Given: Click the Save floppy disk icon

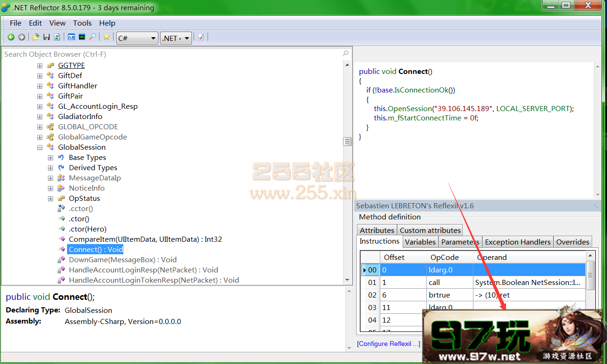Looking at the screenshot, I should pyautogui.click(x=47, y=37).
